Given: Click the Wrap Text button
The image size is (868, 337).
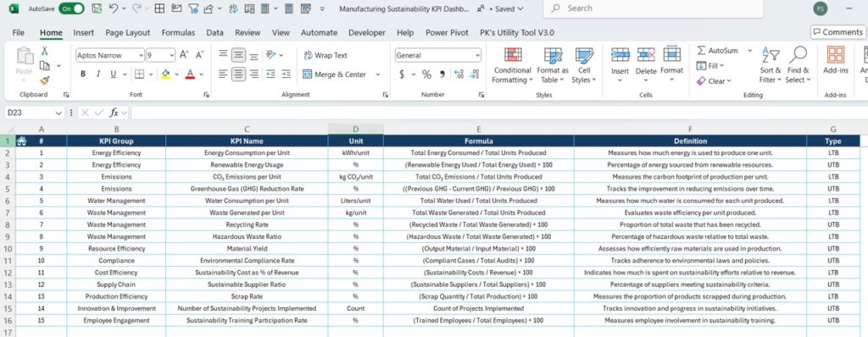Looking at the screenshot, I should (325, 55).
